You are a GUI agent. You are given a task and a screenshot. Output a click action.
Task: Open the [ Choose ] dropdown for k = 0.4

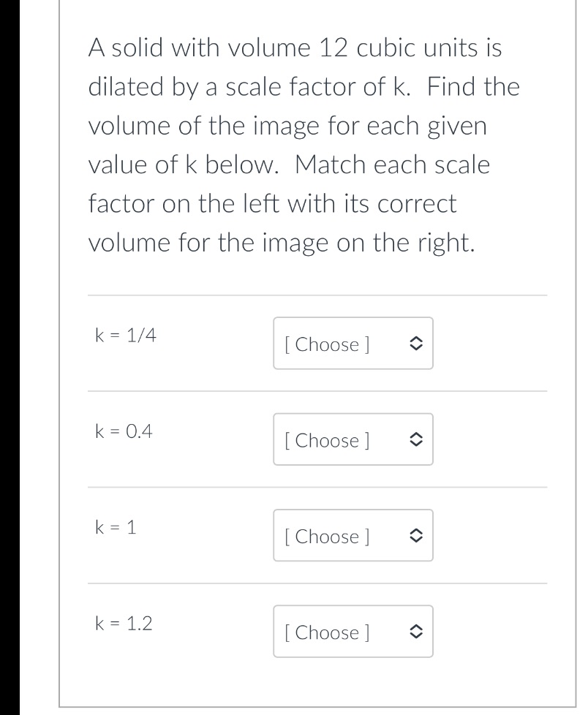[353, 440]
